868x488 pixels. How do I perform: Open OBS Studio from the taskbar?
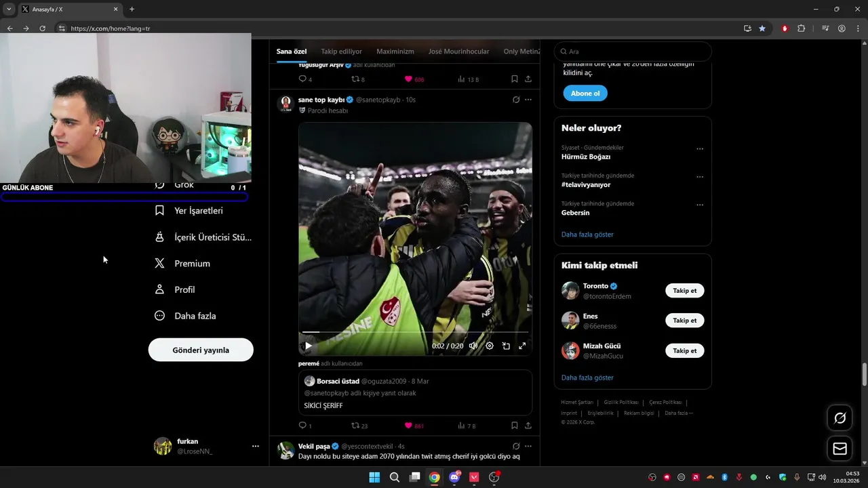(x=494, y=477)
